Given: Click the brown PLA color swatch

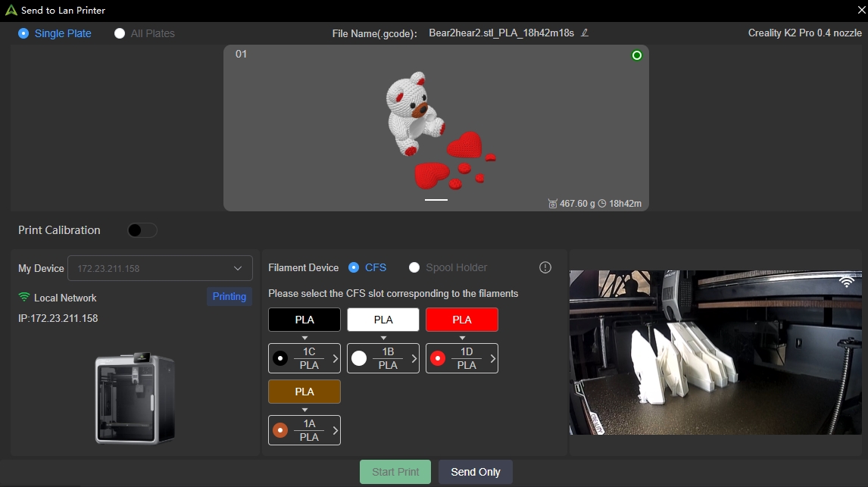Looking at the screenshot, I should [x=304, y=392].
